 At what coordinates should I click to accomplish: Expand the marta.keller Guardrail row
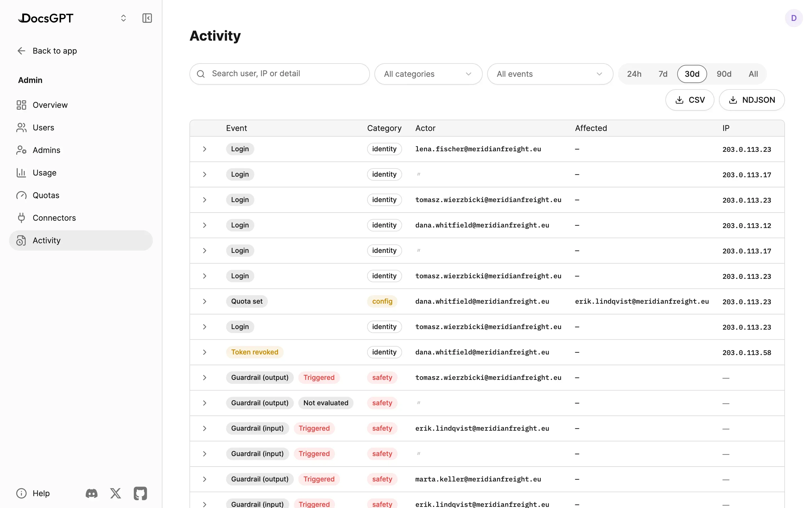point(204,479)
